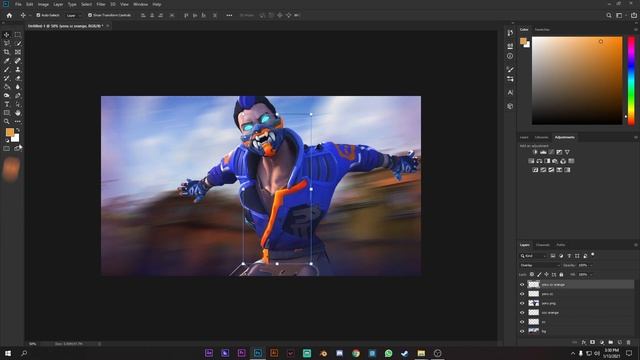This screenshot has height=360, width=640.
Task: Pick a color in the Color panel field
Action: pyautogui.click(x=577, y=80)
